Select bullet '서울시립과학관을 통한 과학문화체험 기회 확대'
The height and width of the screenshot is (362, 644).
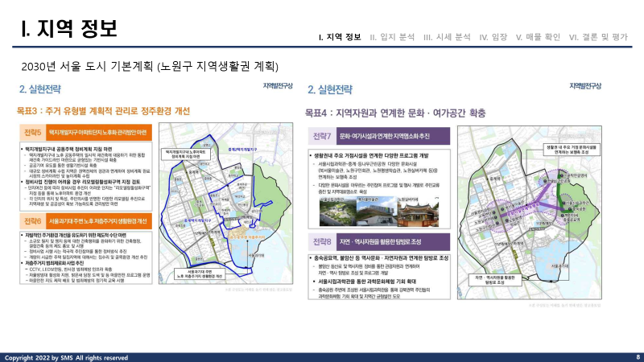[x=363, y=282]
